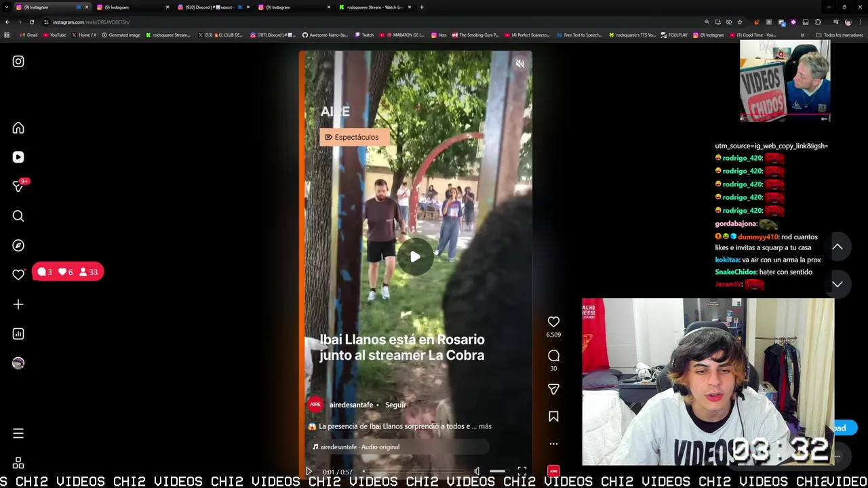
Task: Open Chrome three-dot menu
Action: point(860,22)
